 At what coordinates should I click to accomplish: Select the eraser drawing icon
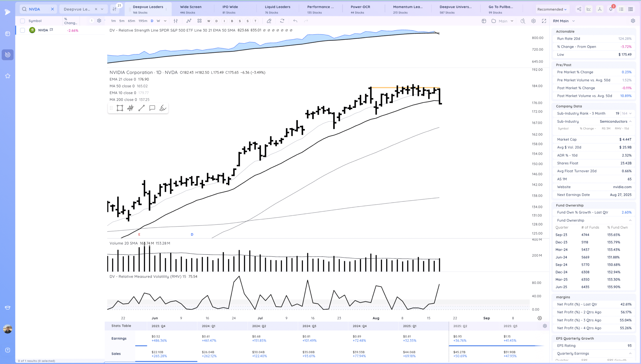tap(269, 21)
